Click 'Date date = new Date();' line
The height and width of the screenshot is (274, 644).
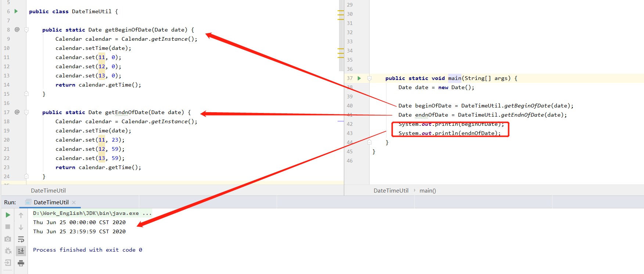point(436,87)
